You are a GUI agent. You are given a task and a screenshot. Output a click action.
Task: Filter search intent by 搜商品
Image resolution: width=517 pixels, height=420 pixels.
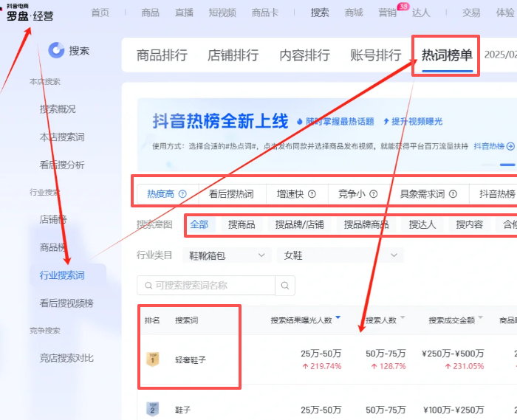click(x=242, y=224)
